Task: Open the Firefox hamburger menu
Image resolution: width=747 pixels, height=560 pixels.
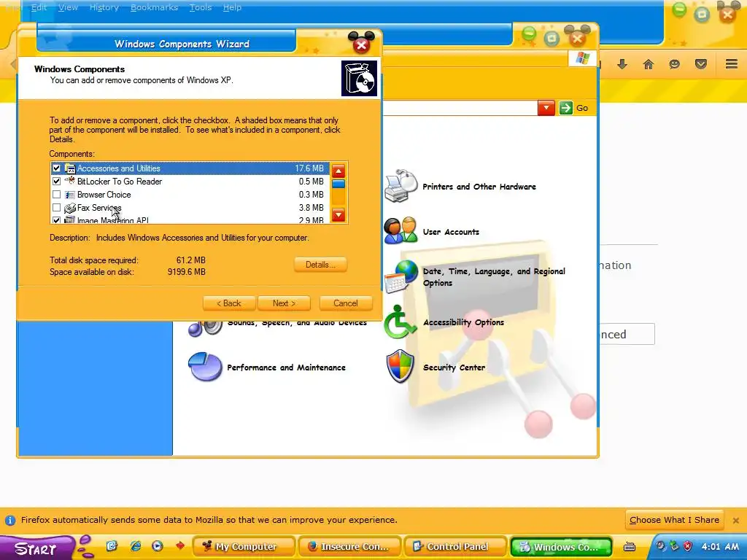Action: (x=732, y=64)
